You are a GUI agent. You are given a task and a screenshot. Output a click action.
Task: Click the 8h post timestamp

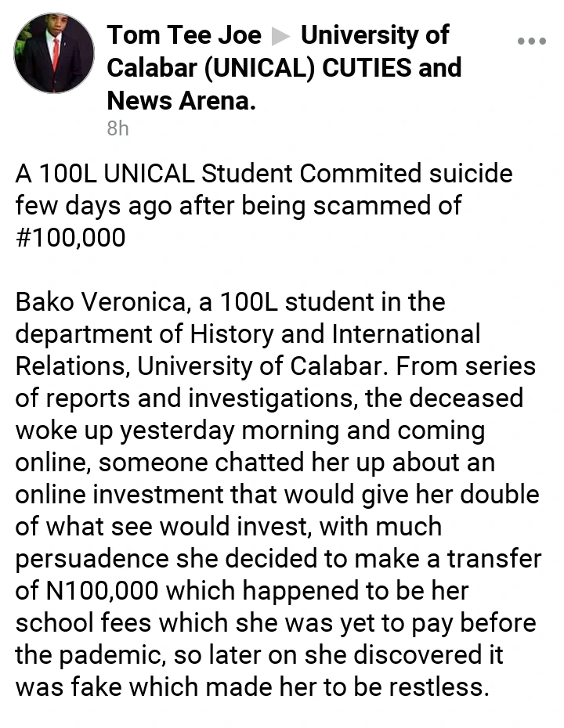[117, 129]
